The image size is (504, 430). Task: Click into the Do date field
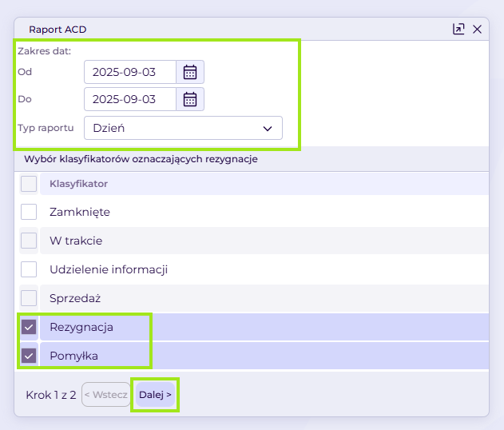click(x=130, y=99)
